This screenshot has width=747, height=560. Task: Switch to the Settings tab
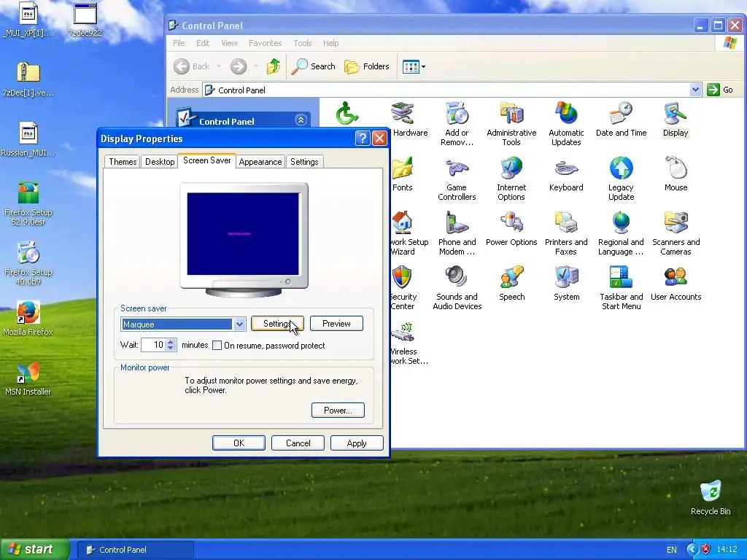pos(304,161)
